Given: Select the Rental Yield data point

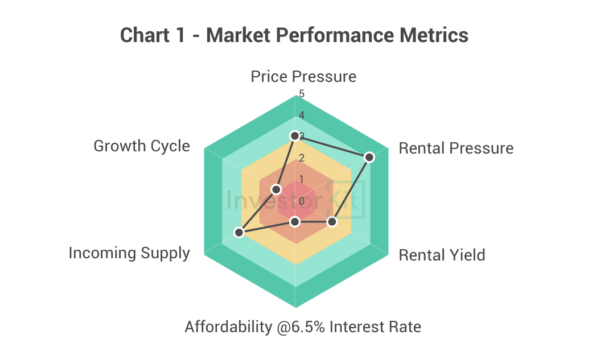Looking at the screenshot, I should click(x=333, y=222).
